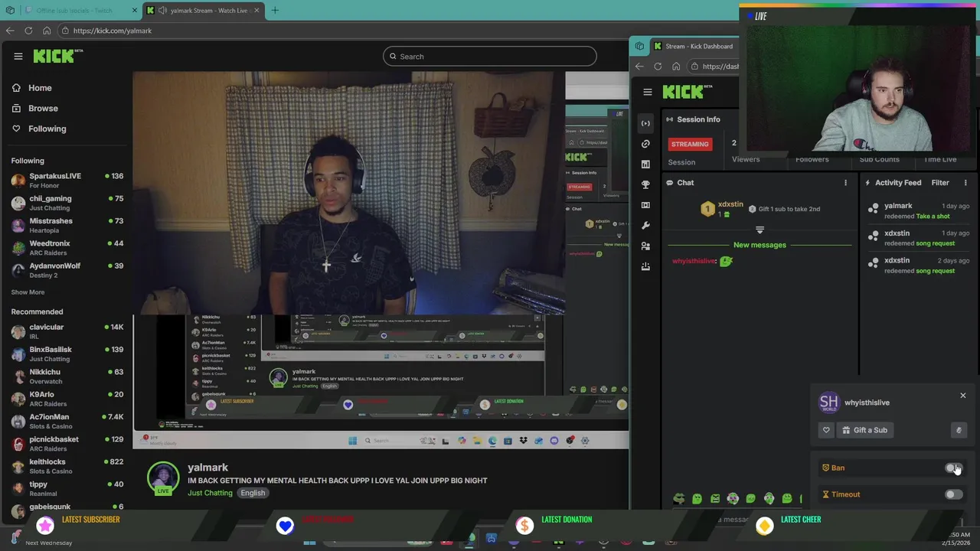The height and width of the screenshot is (551, 980).
Task: Click 'Take a shot' redemption by yalmark
Action: (x=933, y=216)
